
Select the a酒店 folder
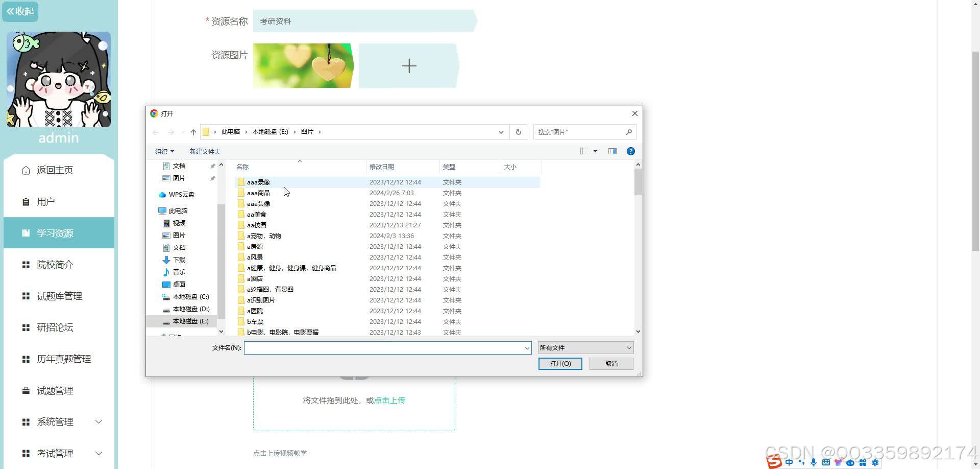tap(388, 279)
